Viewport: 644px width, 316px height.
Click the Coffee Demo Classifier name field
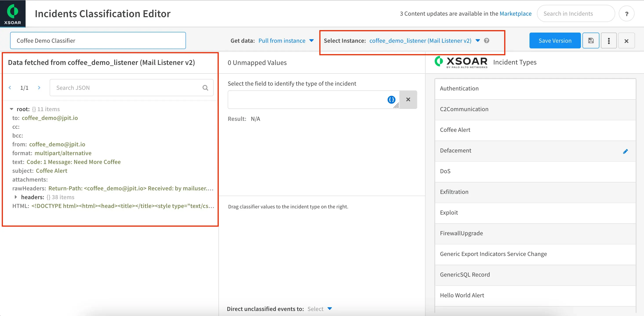pos(98,40)
